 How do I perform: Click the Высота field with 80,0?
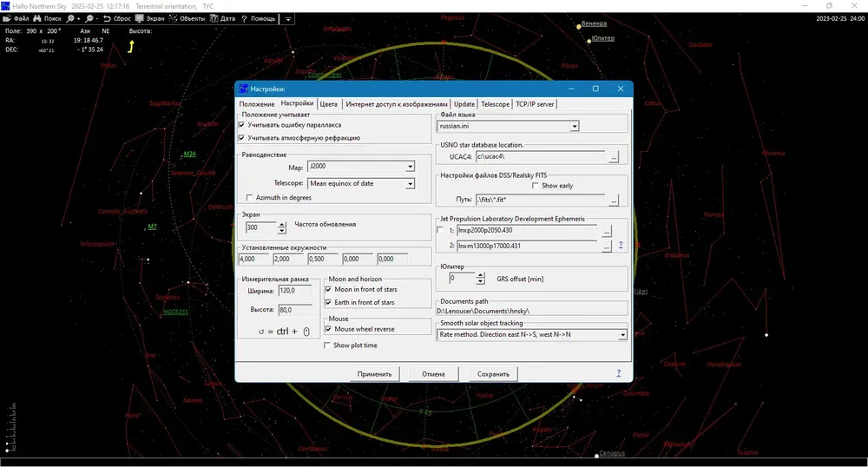(294, 310)
